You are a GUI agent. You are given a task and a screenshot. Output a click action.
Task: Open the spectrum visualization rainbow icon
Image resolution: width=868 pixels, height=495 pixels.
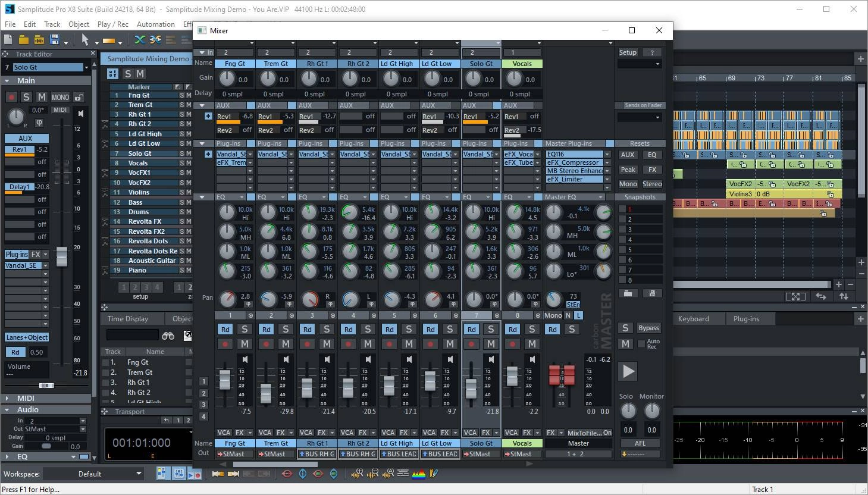pyautogui.click(x=419, y=474)
